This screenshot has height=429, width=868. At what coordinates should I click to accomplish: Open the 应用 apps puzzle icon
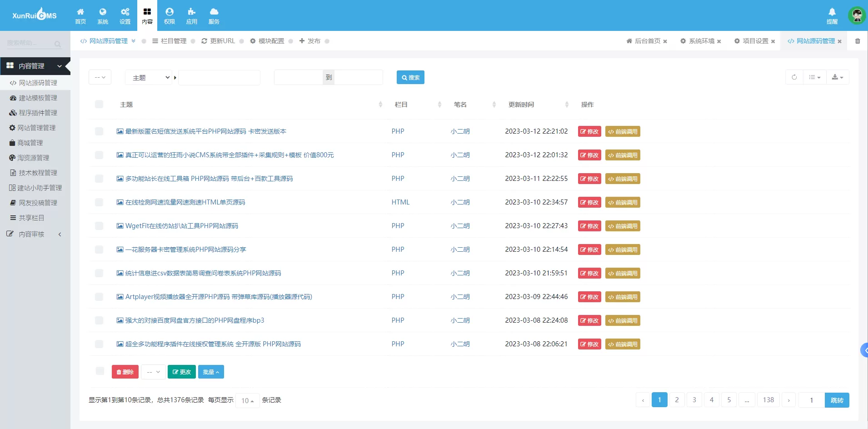pos(192,15)
